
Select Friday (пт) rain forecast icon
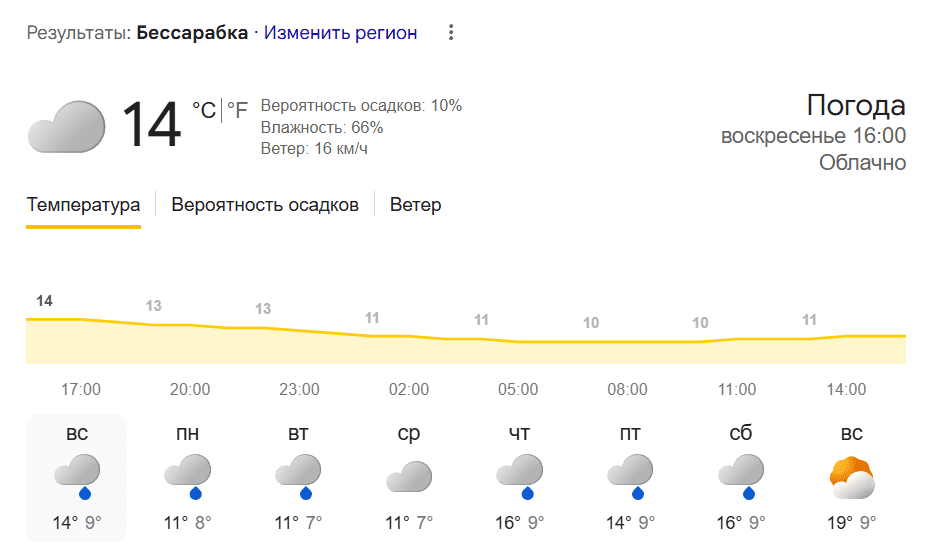[628, 476]
